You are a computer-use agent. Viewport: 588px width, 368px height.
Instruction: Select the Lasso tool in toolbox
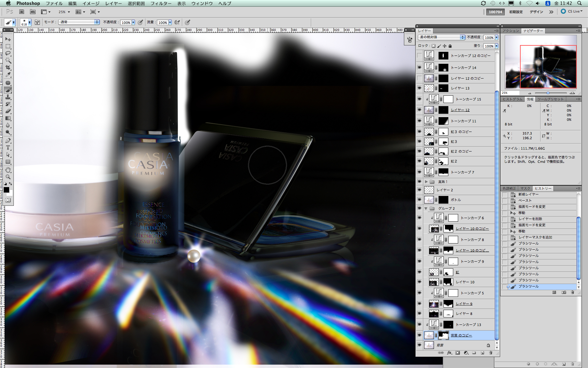8,53
